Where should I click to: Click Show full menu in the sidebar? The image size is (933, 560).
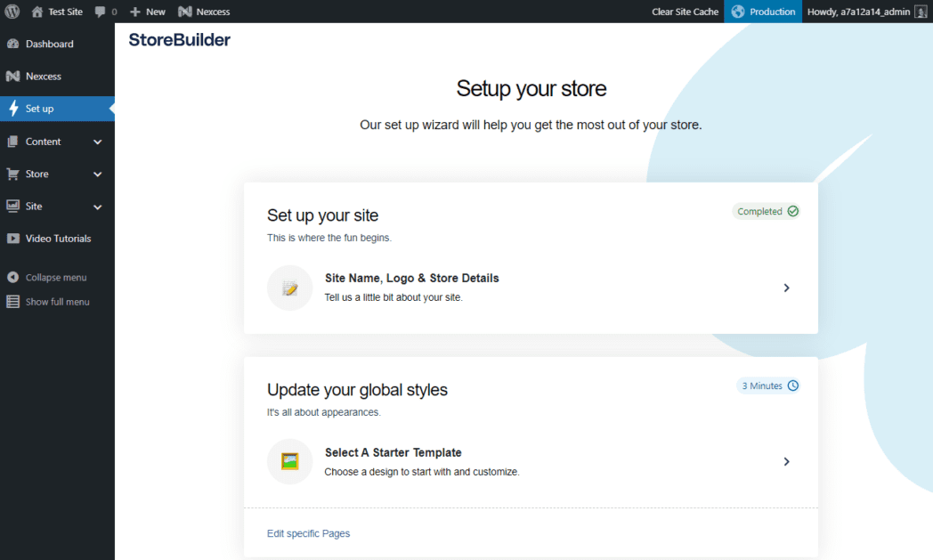coord(57,302)
